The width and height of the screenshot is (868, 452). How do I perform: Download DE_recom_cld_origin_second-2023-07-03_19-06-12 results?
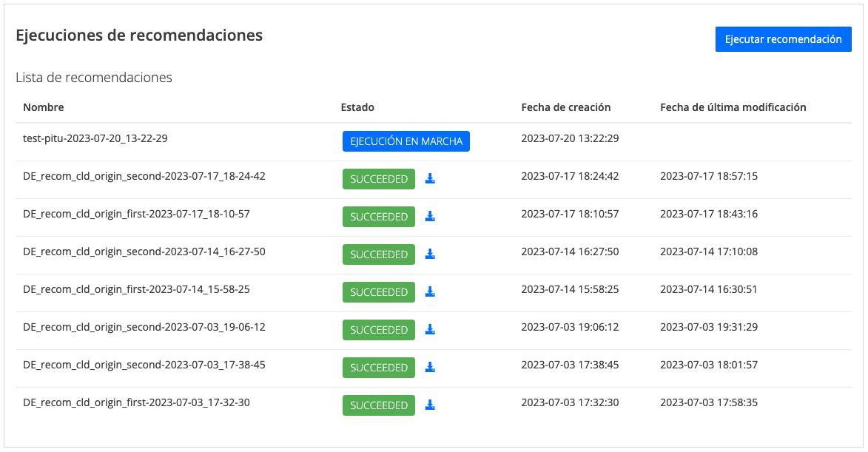[x=430, y=330]
